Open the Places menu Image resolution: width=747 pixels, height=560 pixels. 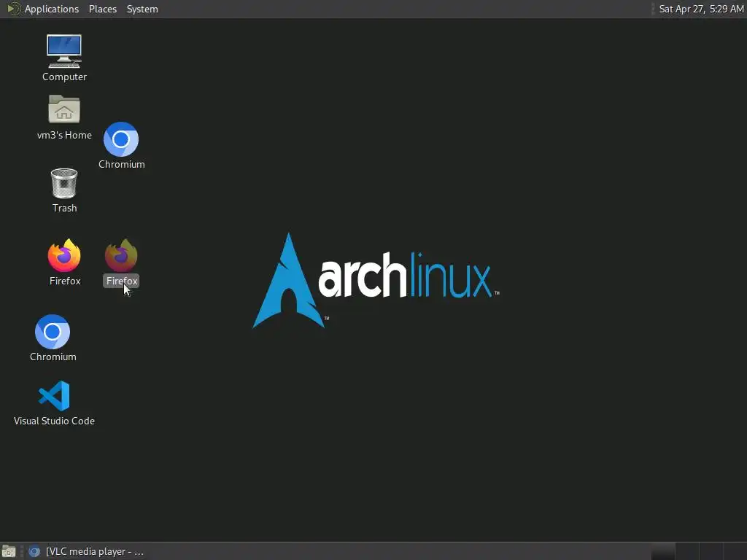pos(102,9)
